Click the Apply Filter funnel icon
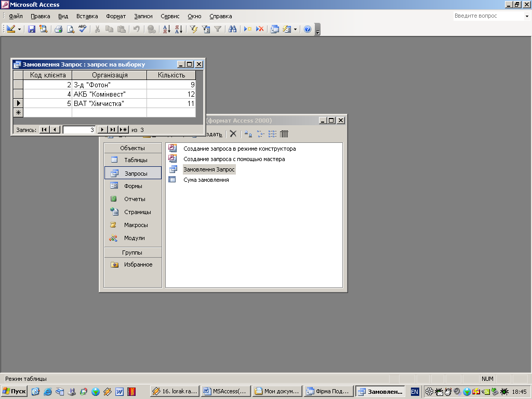This screenshot has width=532, height=399. click(218, 29)
